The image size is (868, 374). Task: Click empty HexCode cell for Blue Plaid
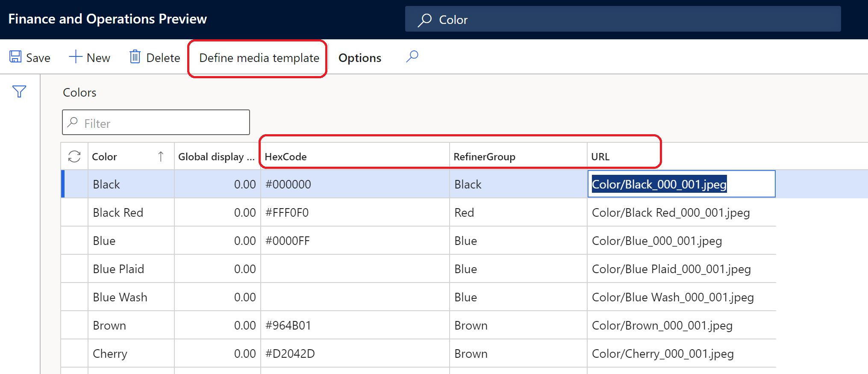(x=355, y=269)
